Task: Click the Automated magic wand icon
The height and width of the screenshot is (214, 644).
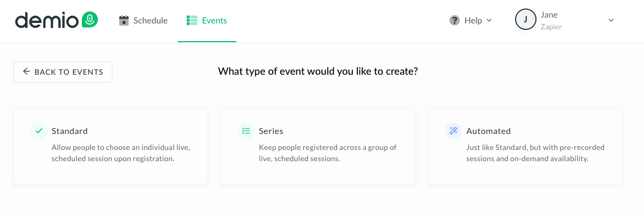Action: [x=454, y=131]
